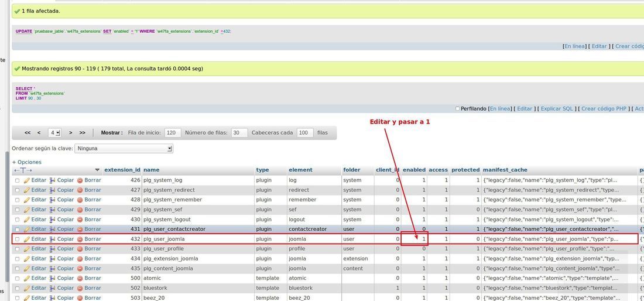Click the Explicar SQL link

tap(557, 109)
